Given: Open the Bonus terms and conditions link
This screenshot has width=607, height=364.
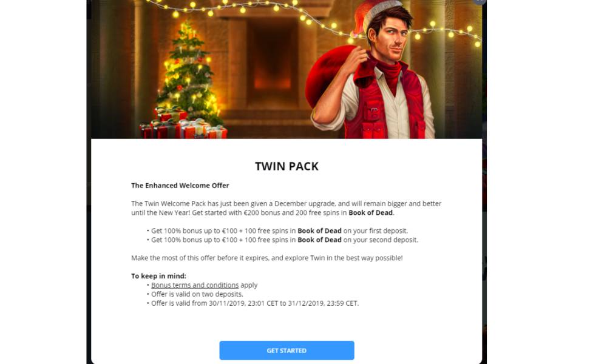Looking at the screenshot, I should (x=195, y=285).
